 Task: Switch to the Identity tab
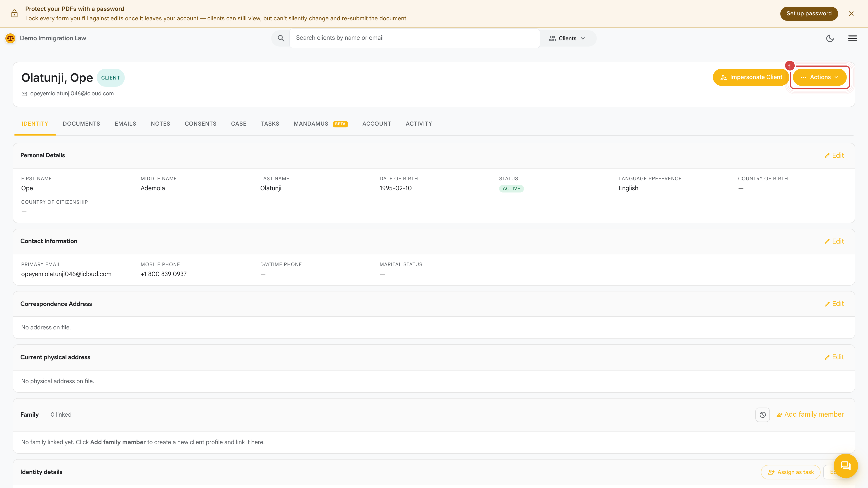(35, 124)
